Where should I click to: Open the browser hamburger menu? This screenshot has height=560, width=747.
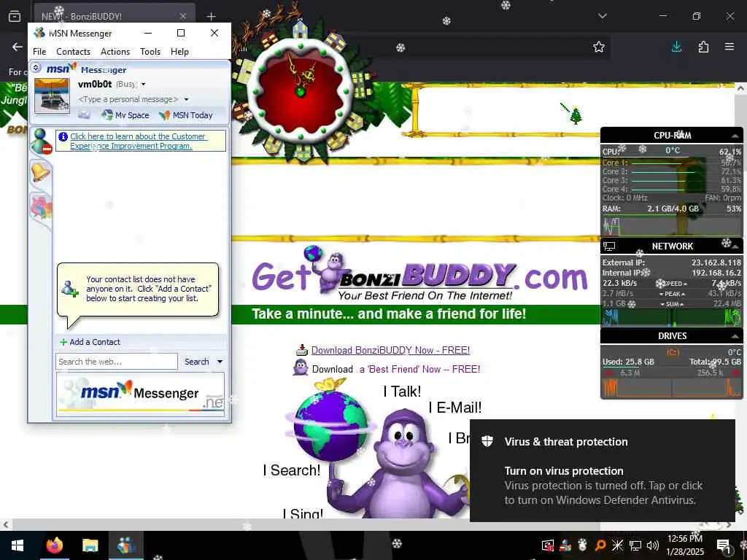[x=729, y=47]
